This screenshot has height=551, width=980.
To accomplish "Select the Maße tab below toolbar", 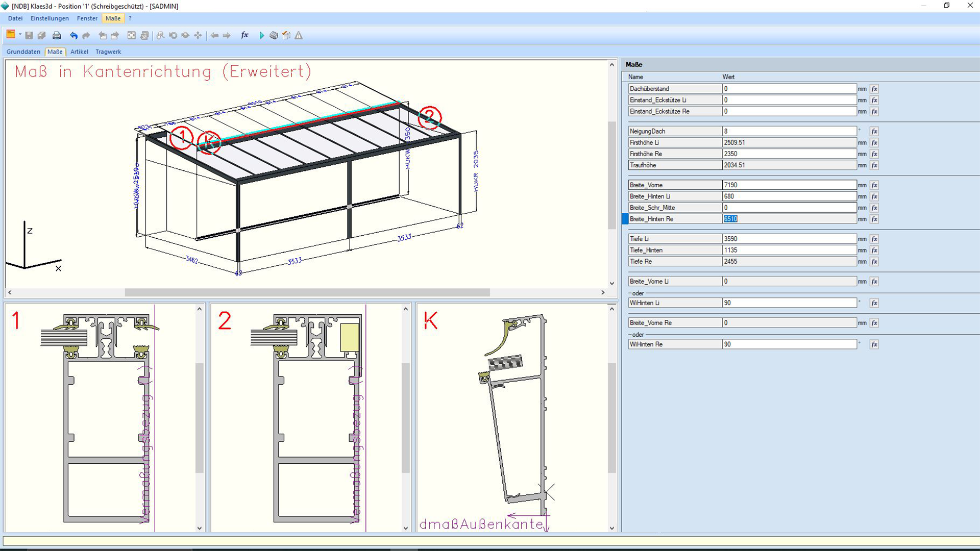I will [x=55, y=52].
